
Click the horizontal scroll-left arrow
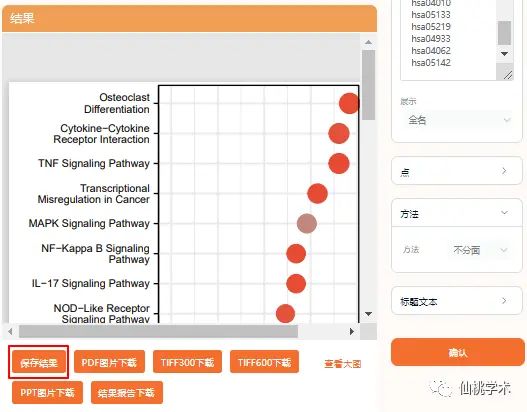[10, 332]
